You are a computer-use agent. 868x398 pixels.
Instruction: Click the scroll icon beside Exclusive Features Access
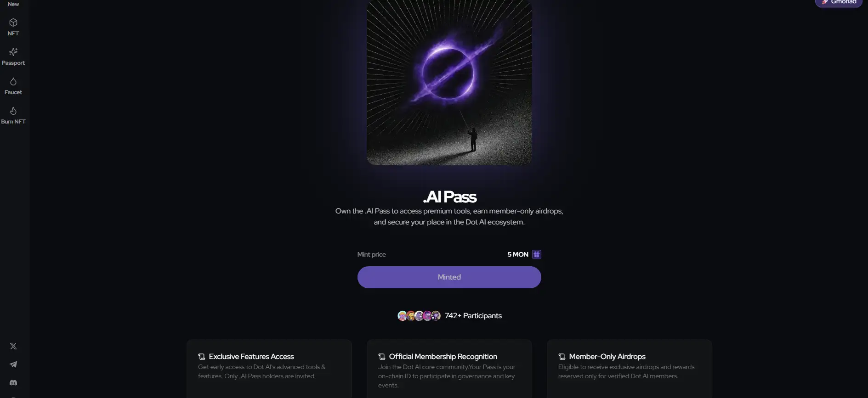coord(201,357)
